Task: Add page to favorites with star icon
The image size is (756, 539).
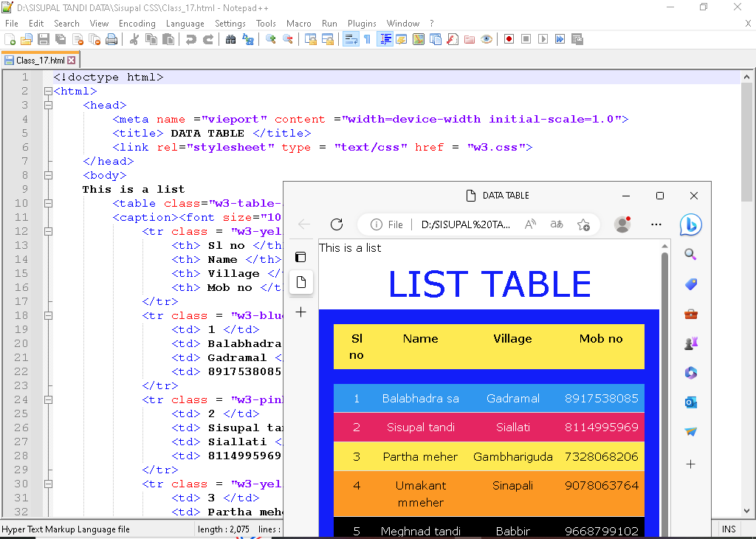Action: coord(583,224)
